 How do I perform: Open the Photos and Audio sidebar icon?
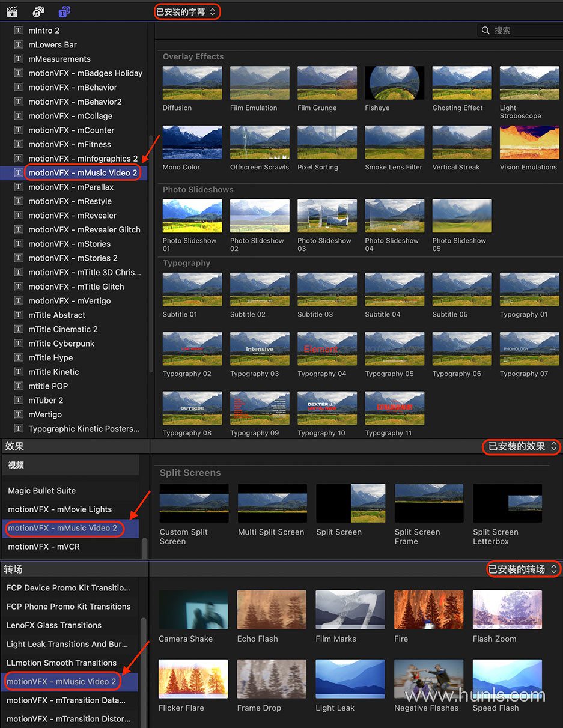(x=38, y=11)
